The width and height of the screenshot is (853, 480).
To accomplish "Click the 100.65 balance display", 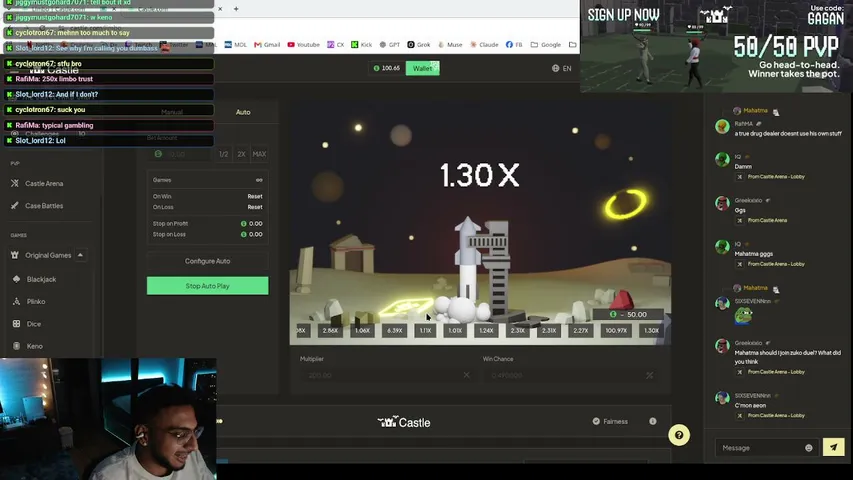I will 387,69.
